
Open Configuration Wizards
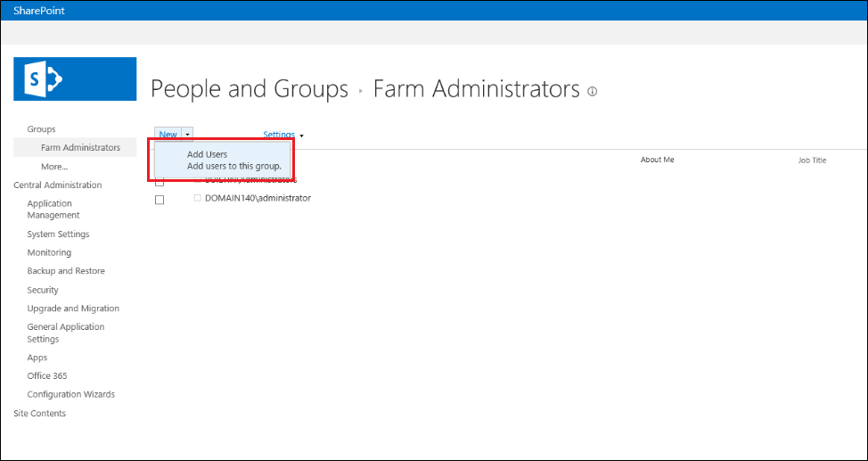pos(71,394)
